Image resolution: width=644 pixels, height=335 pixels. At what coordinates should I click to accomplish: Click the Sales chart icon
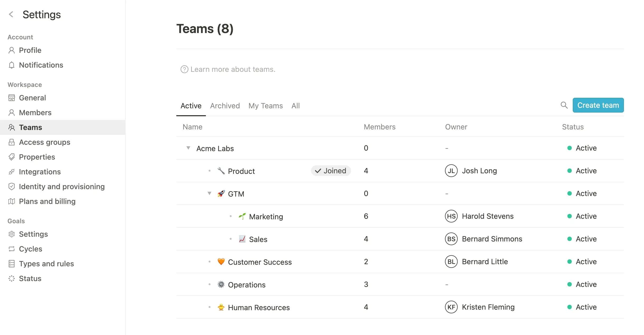[x=242, y=239]
